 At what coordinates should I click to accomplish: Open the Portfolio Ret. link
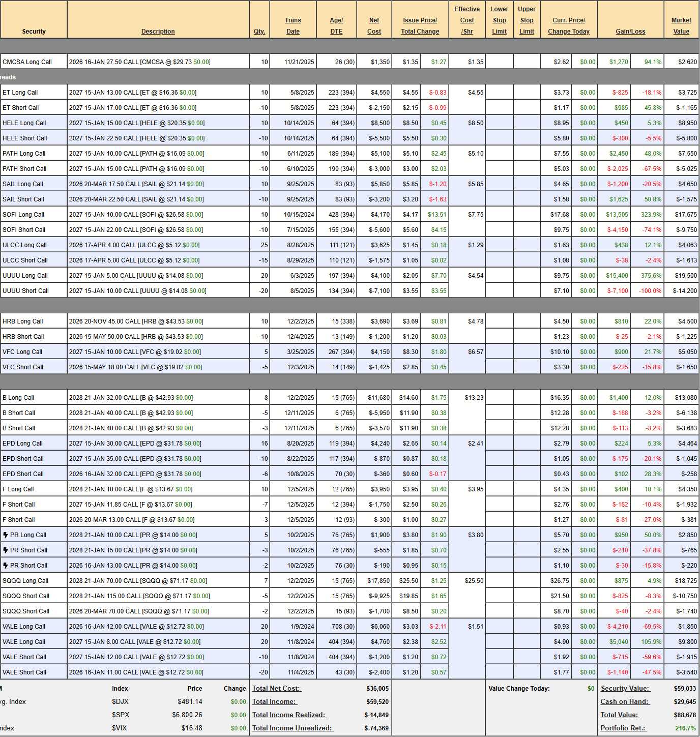623,728
